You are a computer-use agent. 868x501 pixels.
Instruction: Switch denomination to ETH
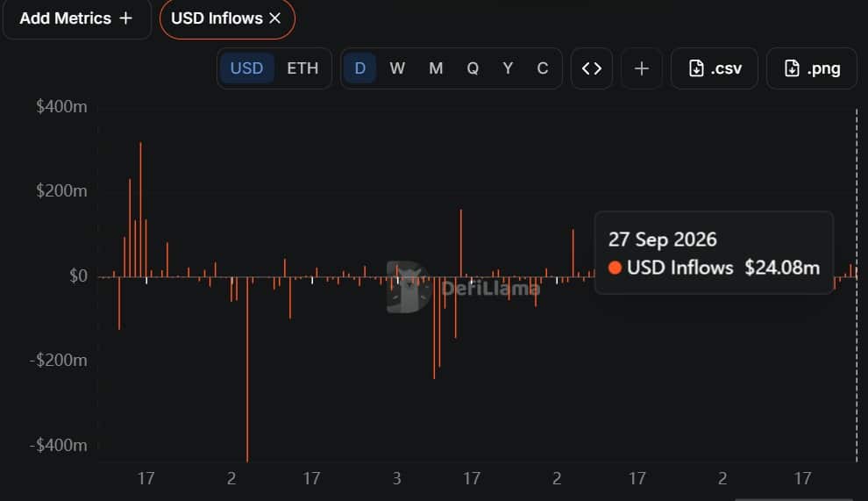[302, 68]
